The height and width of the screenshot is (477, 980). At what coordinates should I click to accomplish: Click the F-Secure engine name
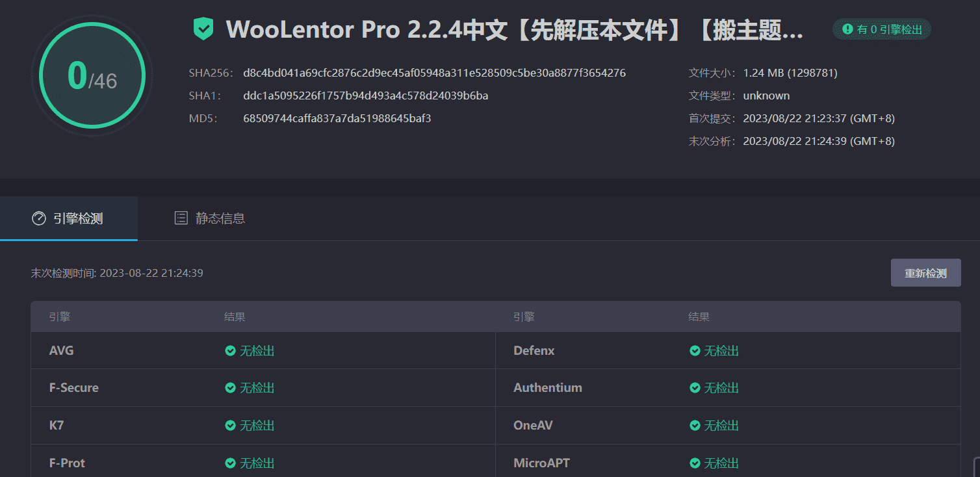pyautogui.click(x=74, y=388)
